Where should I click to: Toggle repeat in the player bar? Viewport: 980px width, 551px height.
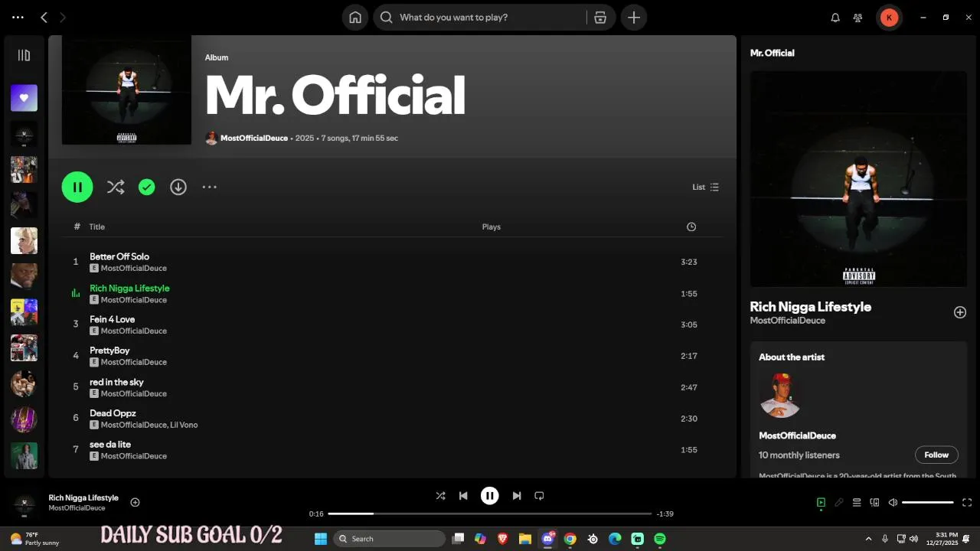539,496
